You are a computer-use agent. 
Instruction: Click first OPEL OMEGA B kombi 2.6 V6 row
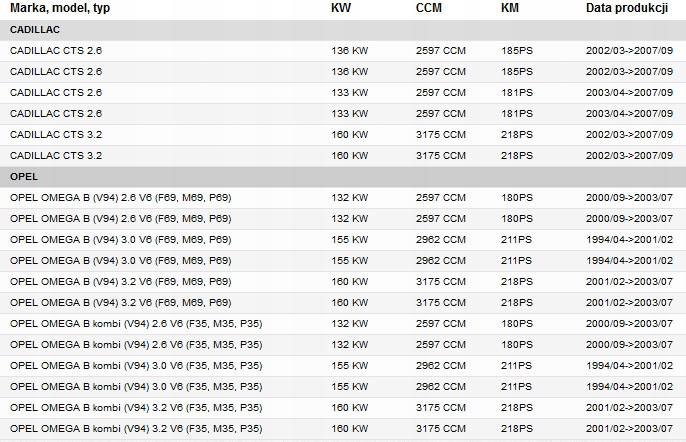[343, 324]
